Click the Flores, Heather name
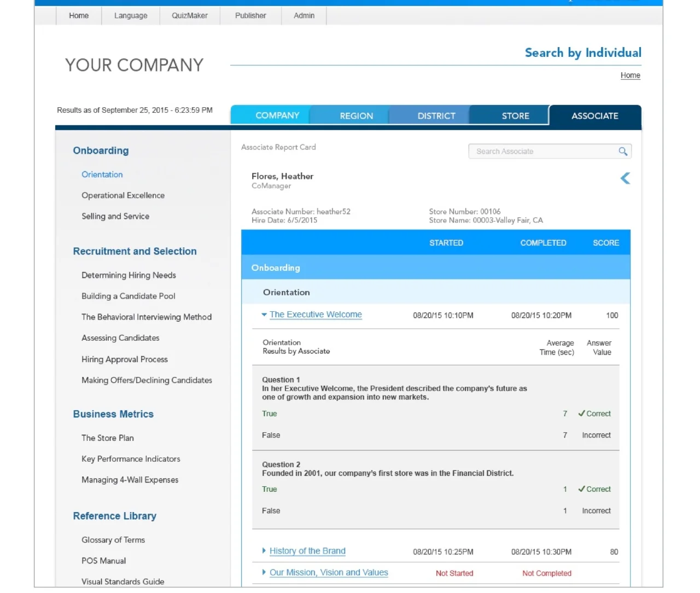The height and width of the screenshot is (593, 700). [282, 176]
